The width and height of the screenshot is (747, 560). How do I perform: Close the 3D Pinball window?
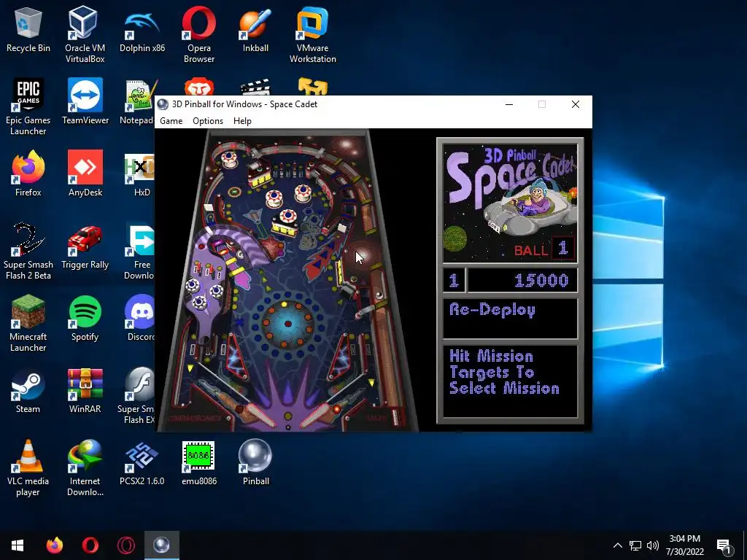coord(576,104)
